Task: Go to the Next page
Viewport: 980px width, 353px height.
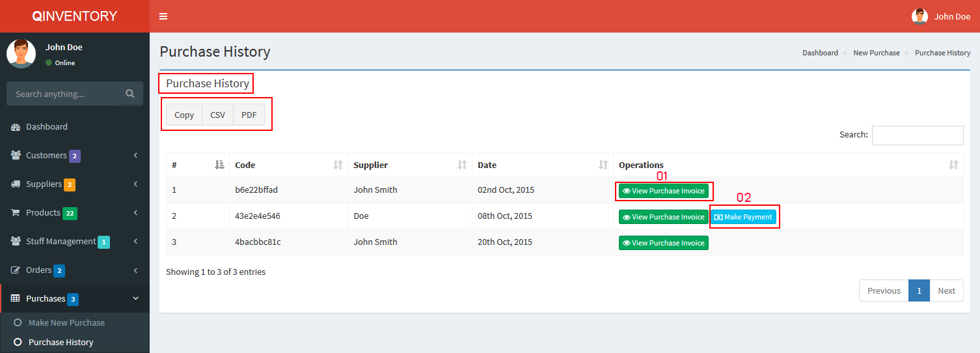Action: point(946,290)
